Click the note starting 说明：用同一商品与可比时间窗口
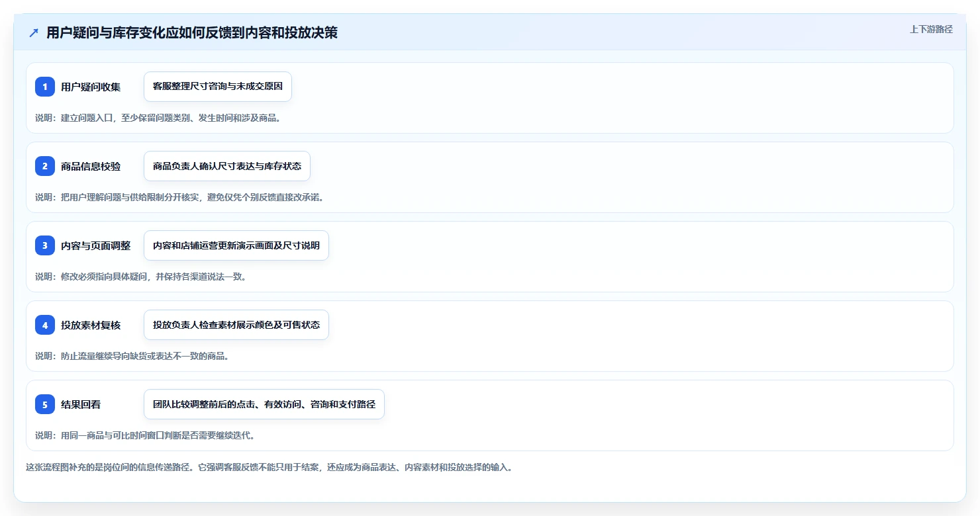 pyautogui.click(x=145, y=435)
